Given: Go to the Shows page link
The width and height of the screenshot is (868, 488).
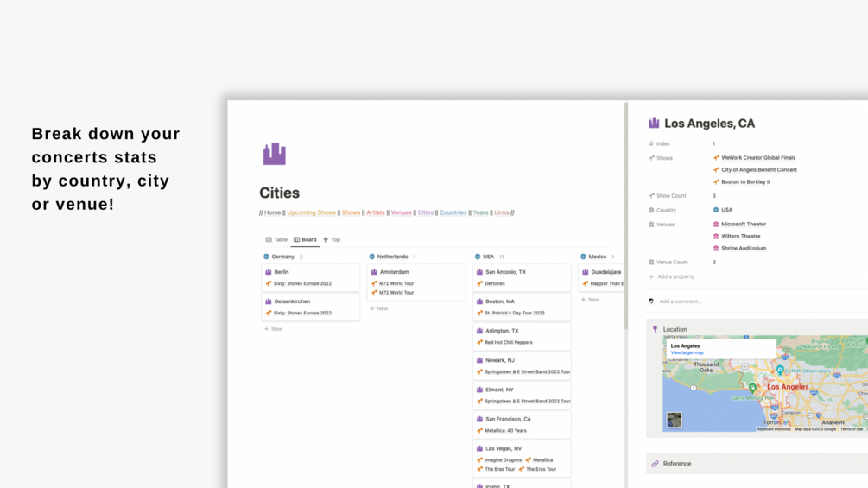Looking at the screenshot, I should pos(351,212).
